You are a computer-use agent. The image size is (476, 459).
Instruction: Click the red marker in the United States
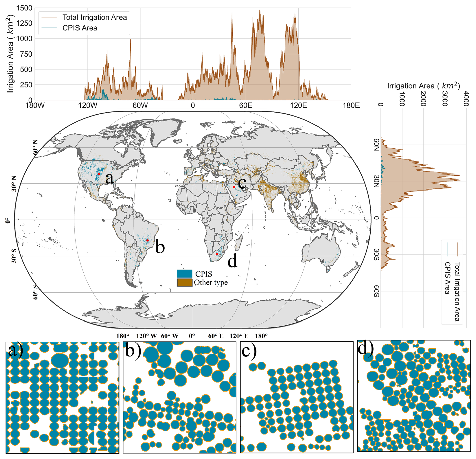[99, 174]
